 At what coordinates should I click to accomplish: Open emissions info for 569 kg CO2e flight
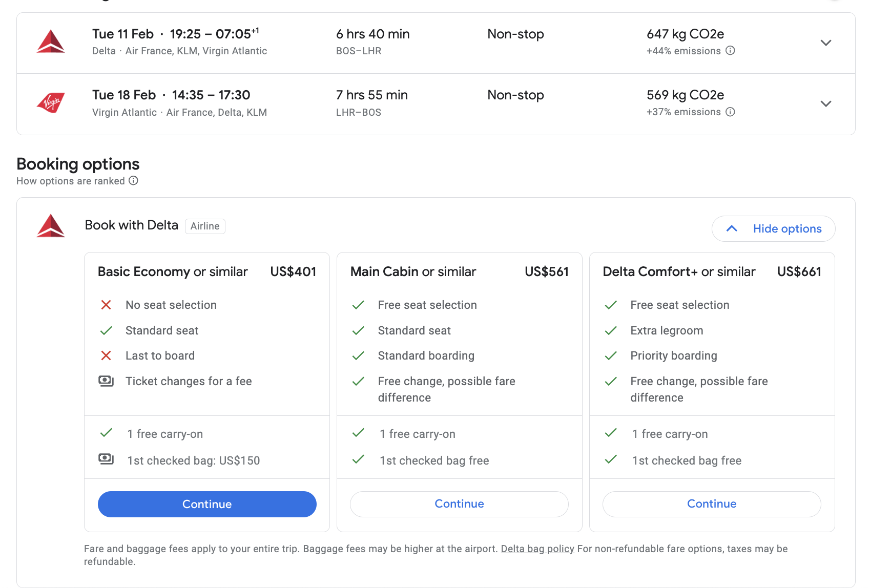(x=730, y=112)
